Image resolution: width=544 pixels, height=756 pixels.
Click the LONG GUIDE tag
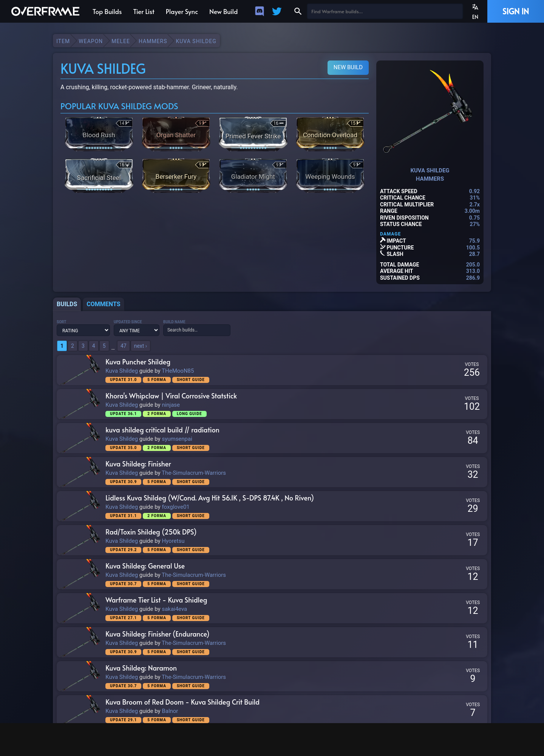click(x=190, y=414)
